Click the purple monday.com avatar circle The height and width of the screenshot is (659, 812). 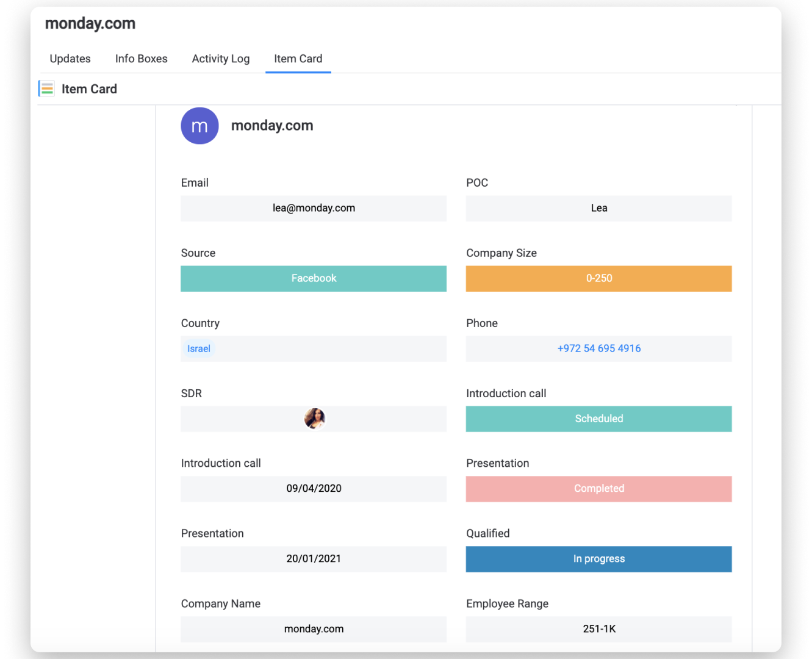pos(199,126)
